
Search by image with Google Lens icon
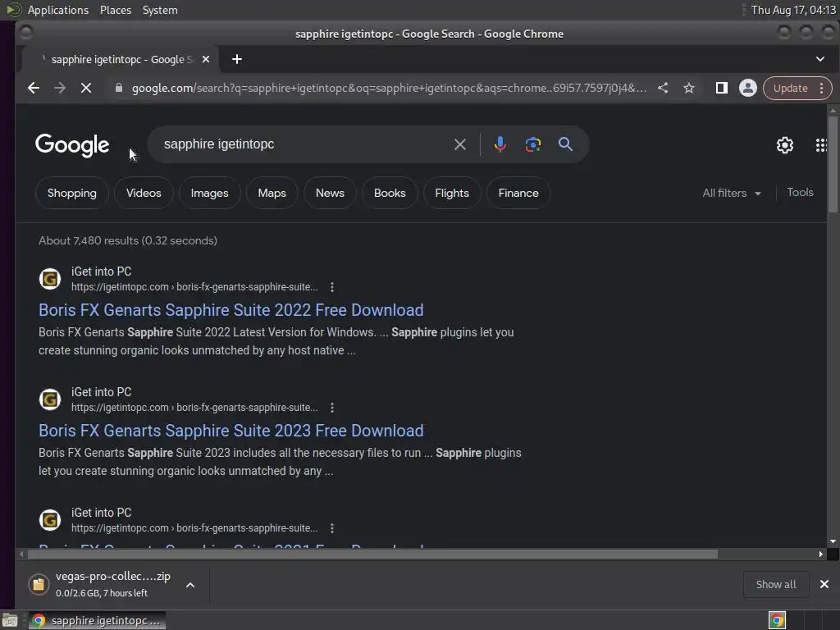pyautogui.click(x=533, y=144)
